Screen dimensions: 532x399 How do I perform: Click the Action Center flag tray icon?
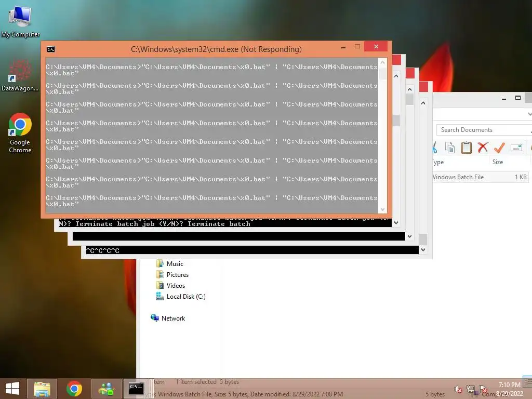coord(483,389)
